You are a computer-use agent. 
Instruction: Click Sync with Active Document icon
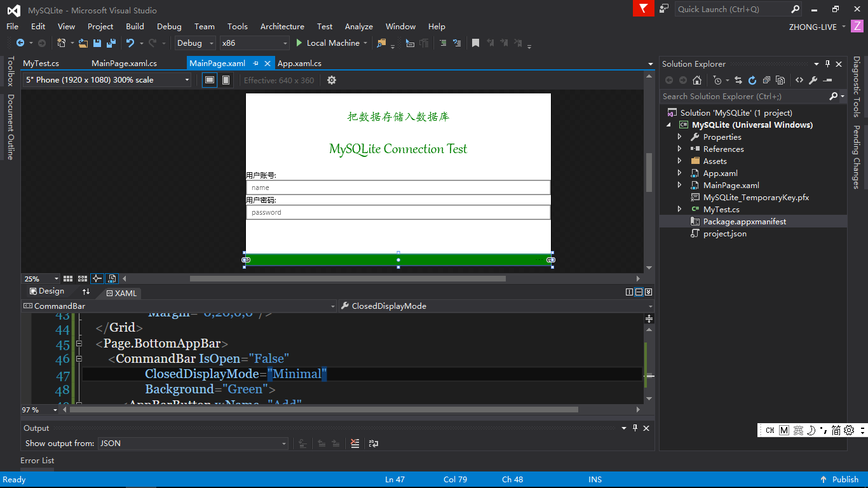(x=738, y=80)
